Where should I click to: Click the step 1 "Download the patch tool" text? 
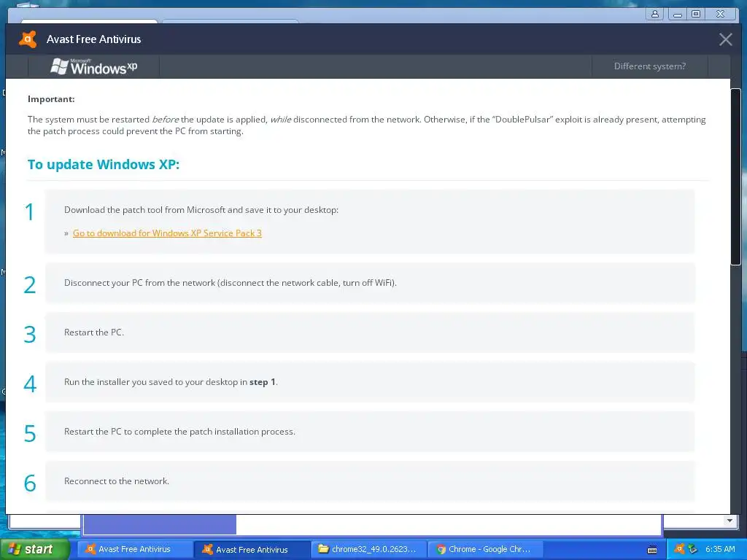201,210
